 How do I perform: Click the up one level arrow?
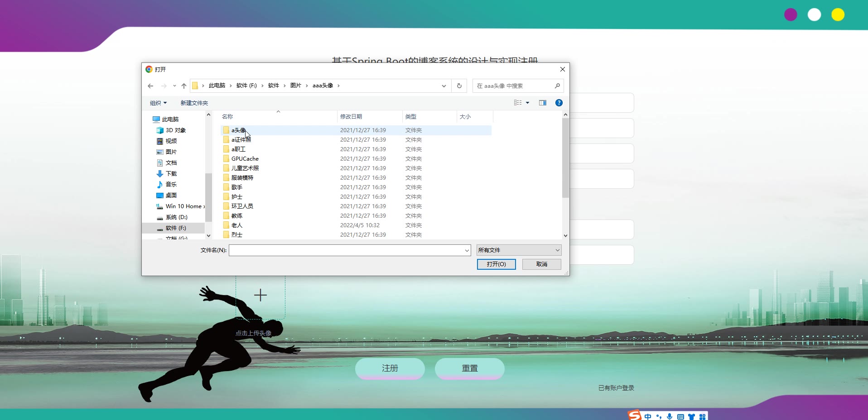coord(184,86)
